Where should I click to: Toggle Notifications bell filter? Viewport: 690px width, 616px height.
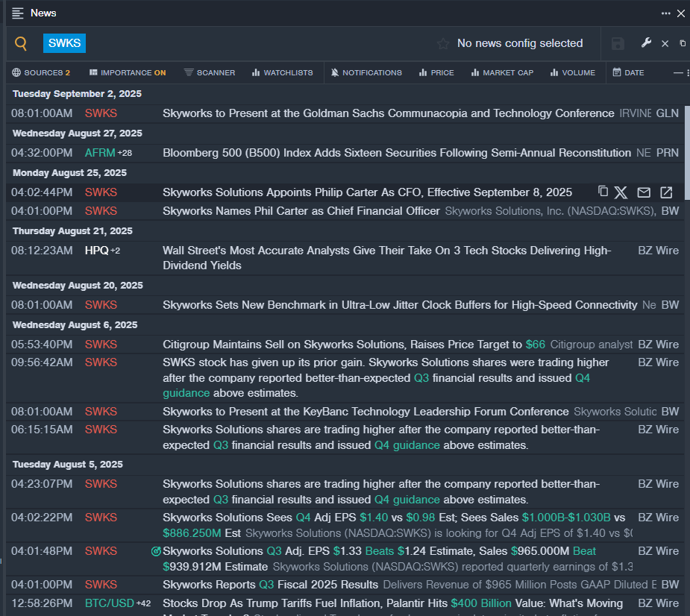point(366,72)
